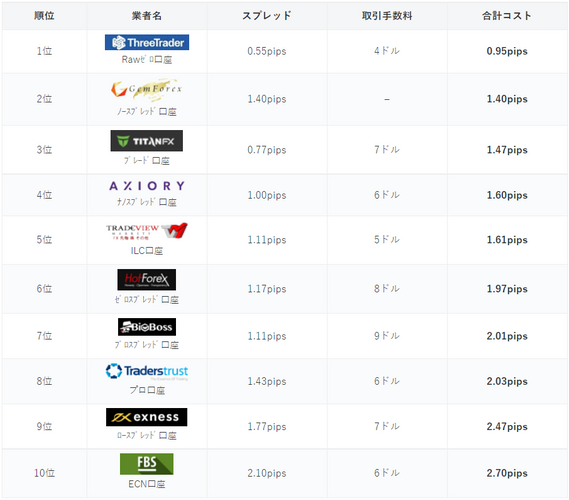
Task: Click the 8ドル commission for HotForex
Action: pos(387,288)
